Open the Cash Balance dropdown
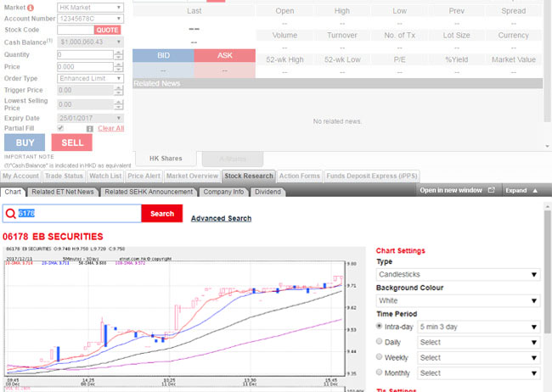 click(90, 42)
